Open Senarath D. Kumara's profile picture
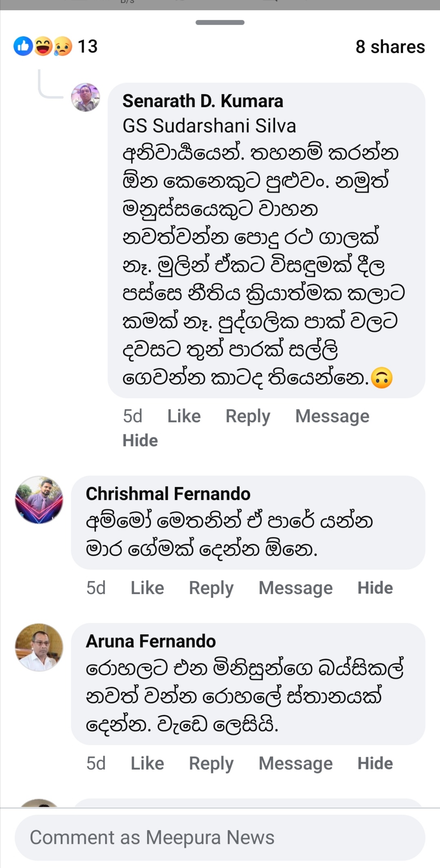This screenshot has height=868, width=440. (86, 98)
